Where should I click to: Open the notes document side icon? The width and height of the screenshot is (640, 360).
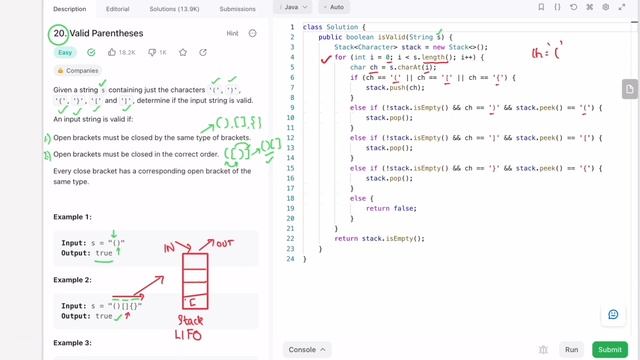630,89
